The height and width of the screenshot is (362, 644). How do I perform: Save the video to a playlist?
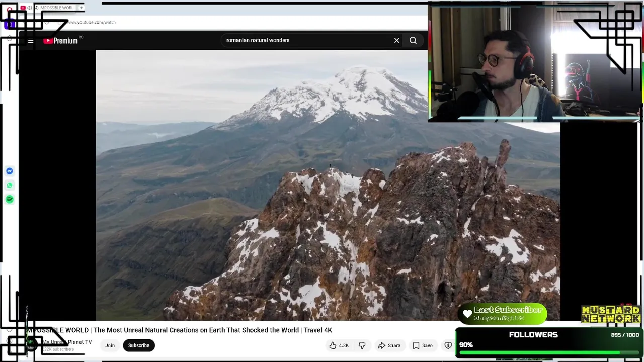pos(423,345)
